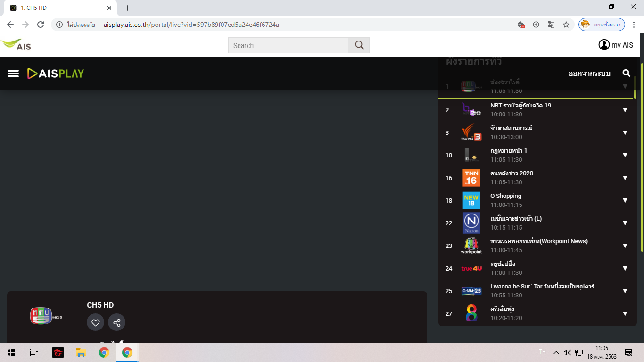Screen dimensions: 644x362
Task: Share the CH5 HD channel
Action: [117, 322]
